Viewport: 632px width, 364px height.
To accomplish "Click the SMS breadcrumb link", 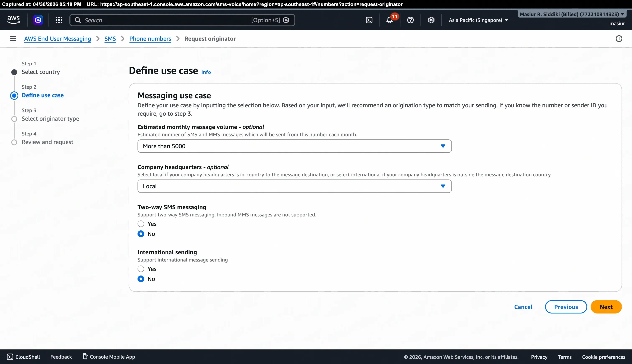I will click(x=110, y=39).
